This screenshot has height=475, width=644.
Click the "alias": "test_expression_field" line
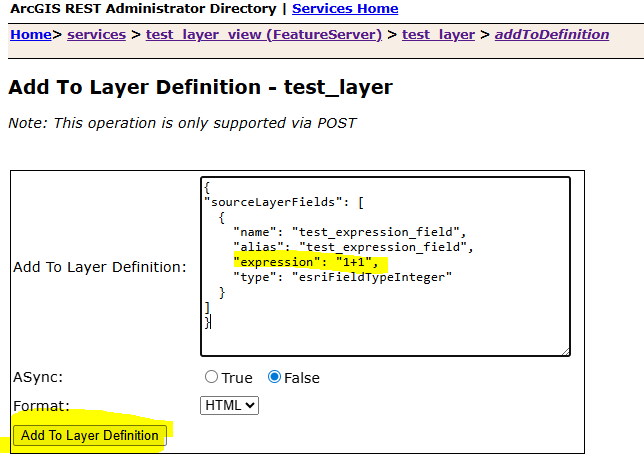(353, 247)
